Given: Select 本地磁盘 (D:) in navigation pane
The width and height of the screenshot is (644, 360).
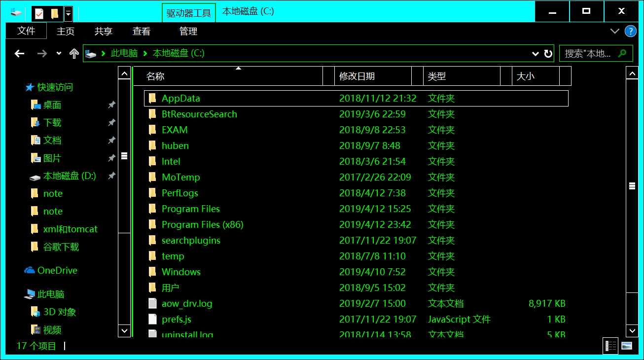Looking at the screenshot, I should tap(63, 176).
